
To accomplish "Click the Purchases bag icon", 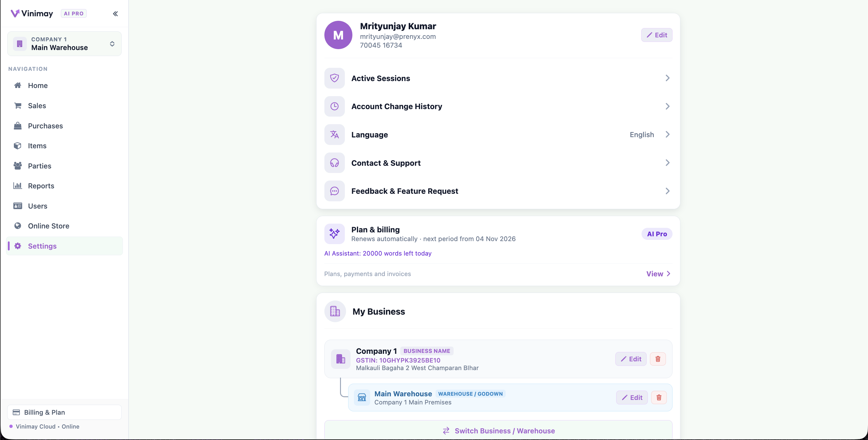I will click(17, 126).
